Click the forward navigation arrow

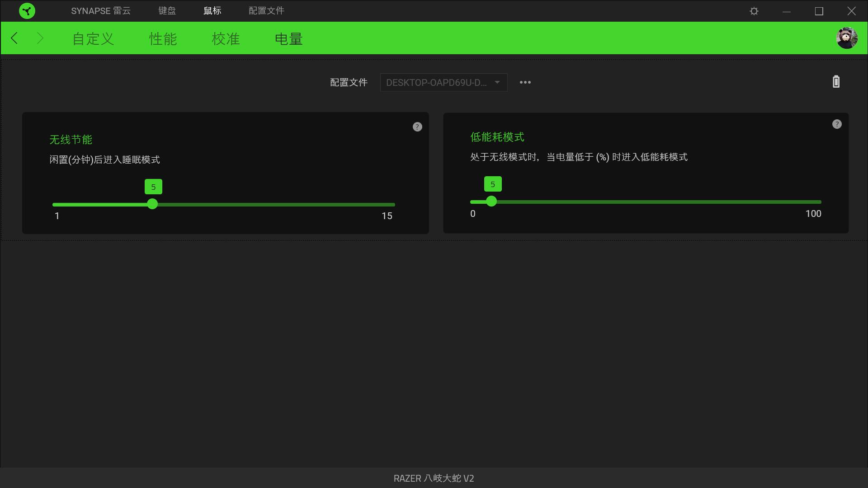(x=40, y=38)
